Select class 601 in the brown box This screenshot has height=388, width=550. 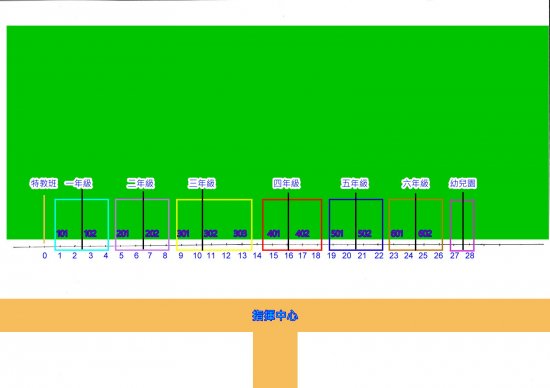(397, 234)
